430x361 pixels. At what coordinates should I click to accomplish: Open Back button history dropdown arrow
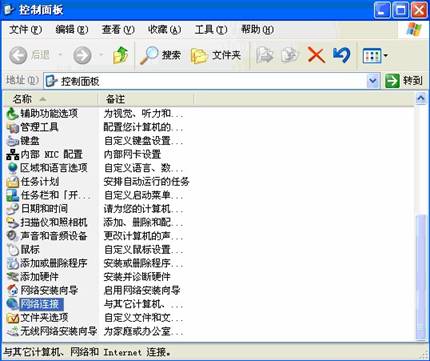(60, 55)
